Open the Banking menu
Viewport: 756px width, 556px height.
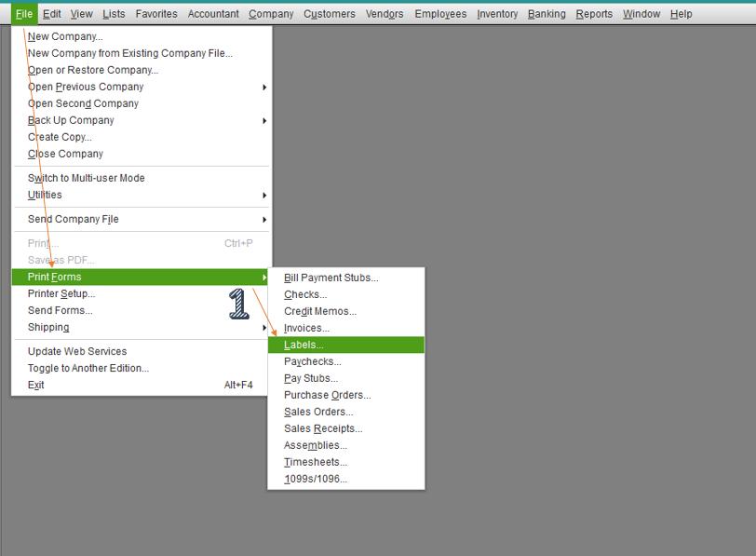click(547, 14)
